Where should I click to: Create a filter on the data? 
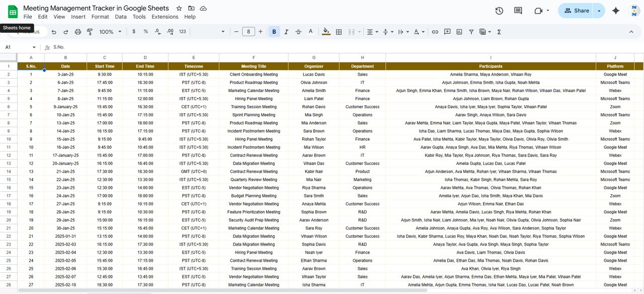[471, 31]
